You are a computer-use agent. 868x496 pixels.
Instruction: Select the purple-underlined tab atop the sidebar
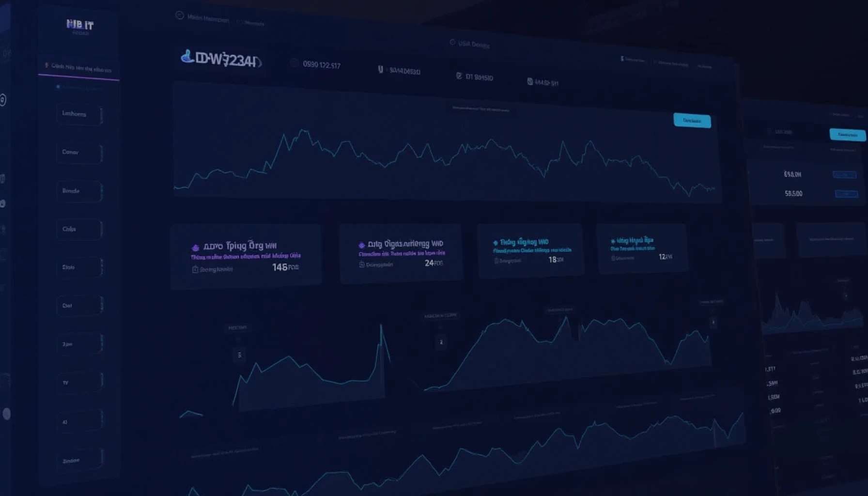[78, 69]
